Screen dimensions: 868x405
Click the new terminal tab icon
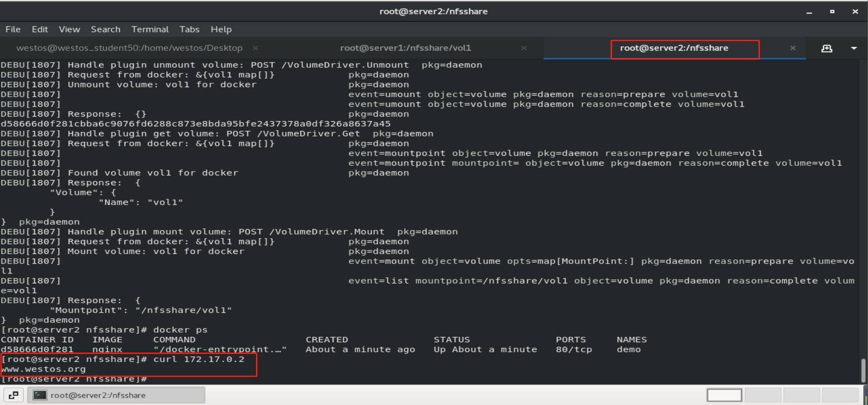click(827, 48)
